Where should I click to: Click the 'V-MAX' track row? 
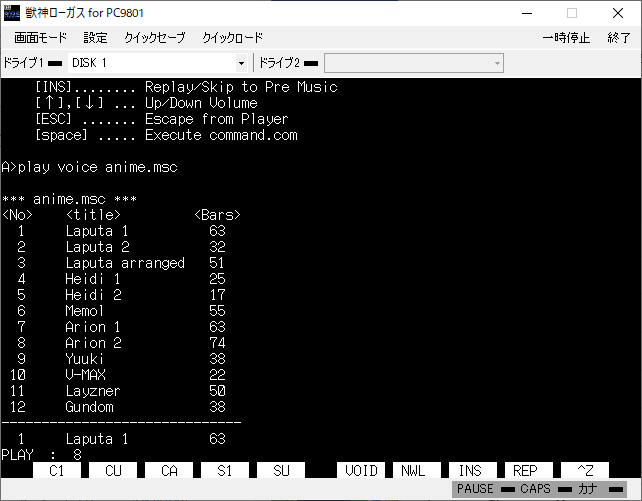tap(117, 375)
